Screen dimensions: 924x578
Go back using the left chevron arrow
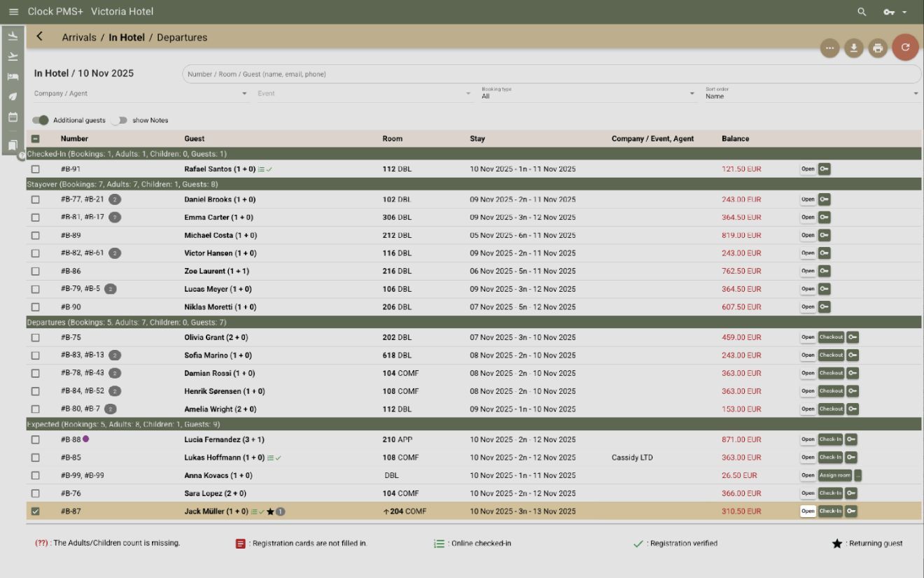tap(40, 37)
